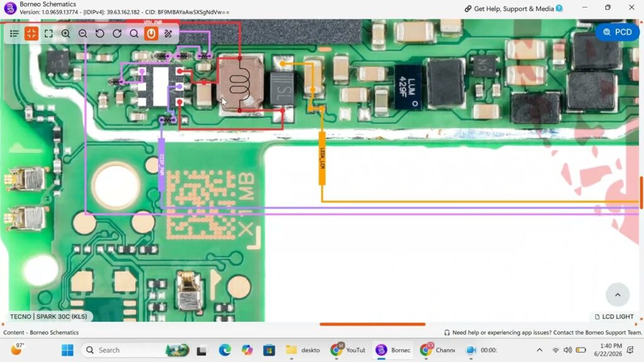Rotate board view clockwise
This screenshot has height=362, width=644.
pos(117,33)
